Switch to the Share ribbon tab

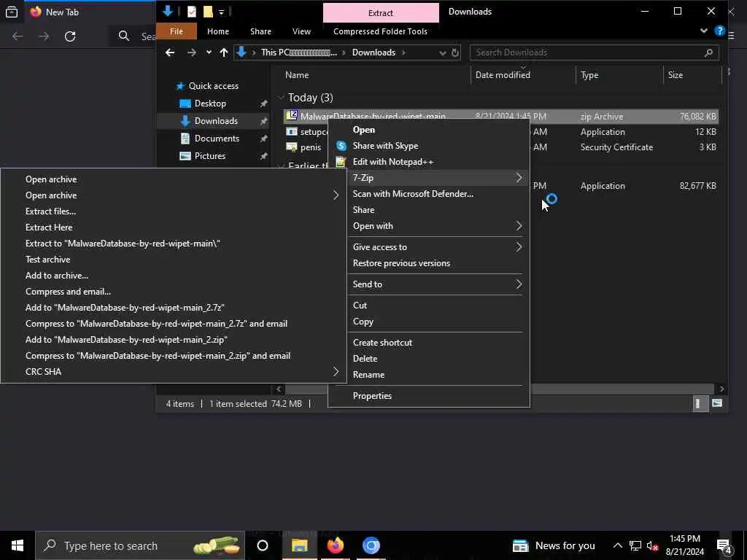(x=260, y=31)
